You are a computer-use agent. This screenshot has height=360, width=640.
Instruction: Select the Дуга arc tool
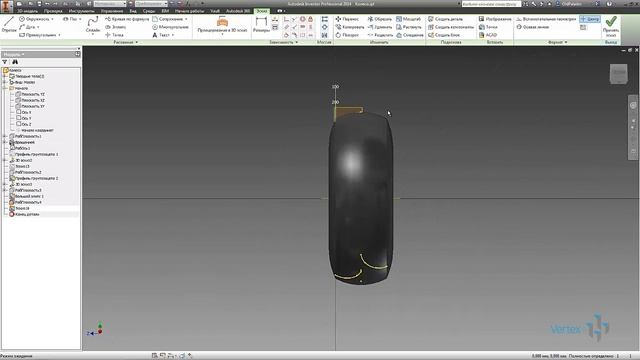click(27, 27)
